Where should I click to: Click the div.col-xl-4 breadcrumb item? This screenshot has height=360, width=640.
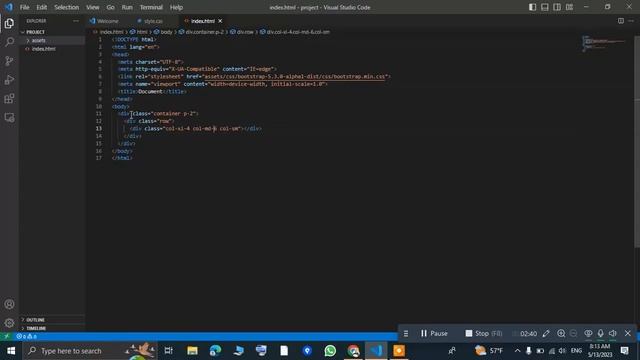point(295,32)
